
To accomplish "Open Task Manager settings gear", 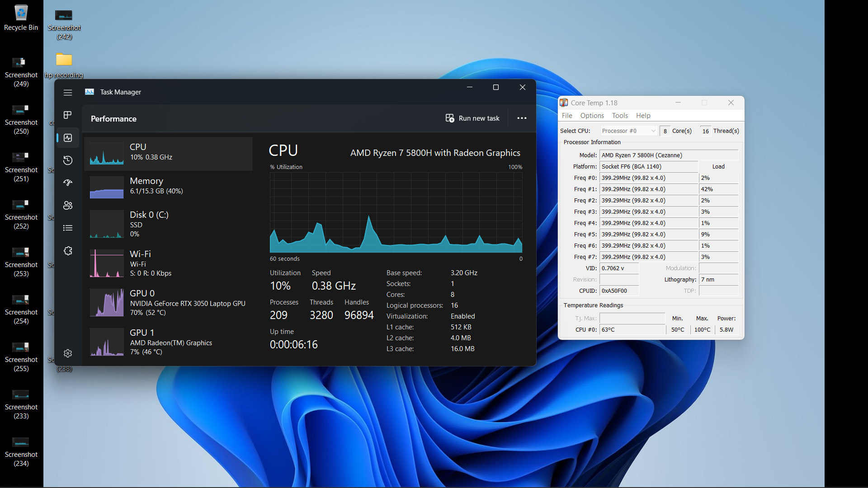I will 68,353.
